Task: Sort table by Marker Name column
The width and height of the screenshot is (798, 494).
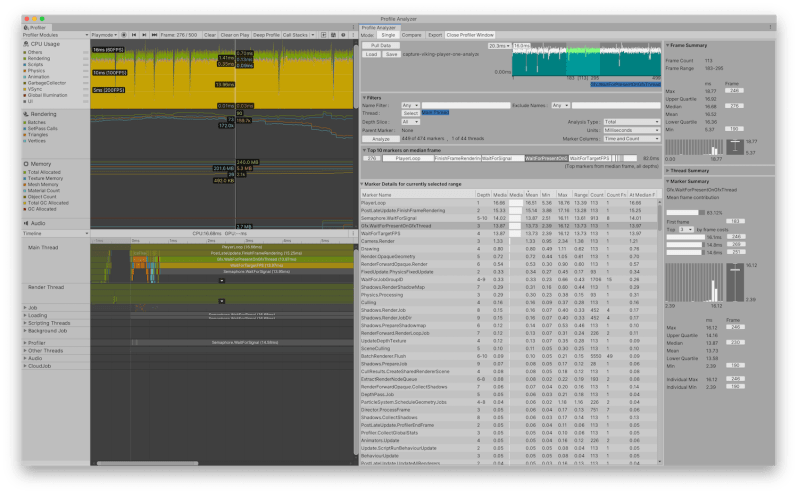Action: click(417, 195)
